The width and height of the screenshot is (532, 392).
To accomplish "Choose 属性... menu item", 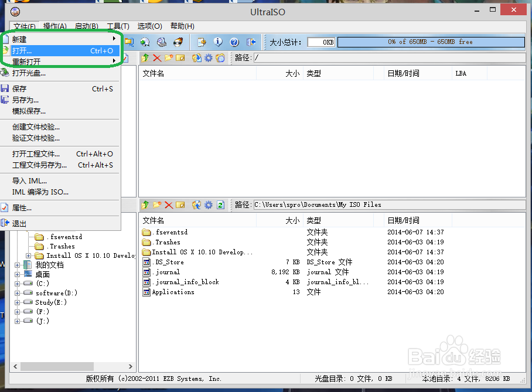I will (60, 208).
